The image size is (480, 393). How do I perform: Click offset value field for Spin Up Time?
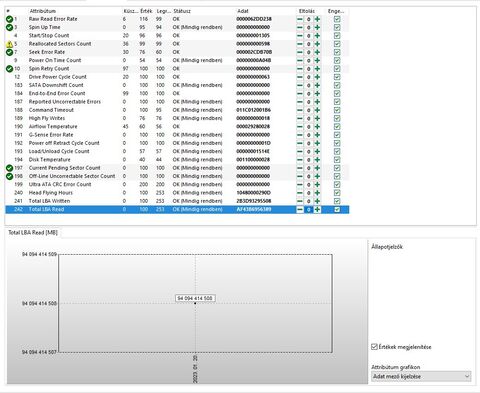[309, 27]
